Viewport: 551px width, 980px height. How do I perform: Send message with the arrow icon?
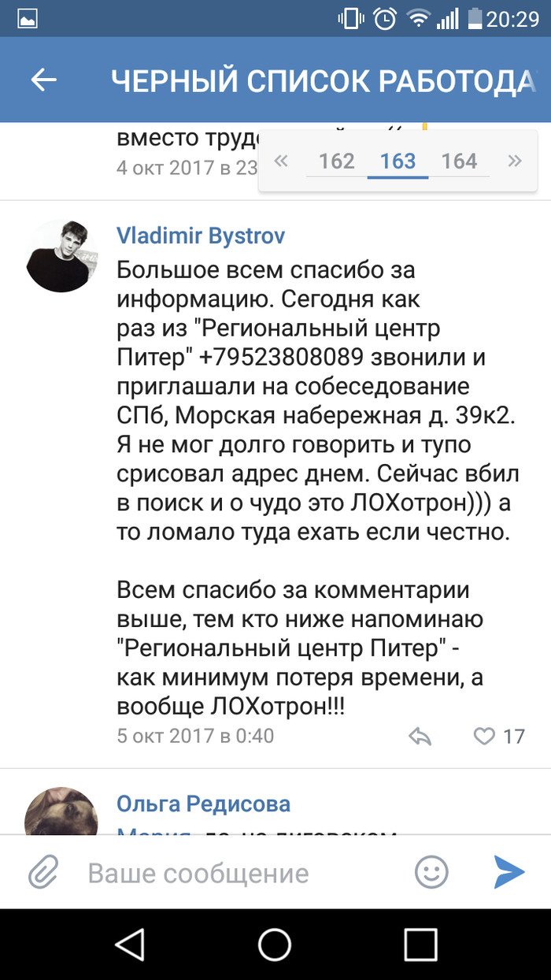click(x=509, y=872)
